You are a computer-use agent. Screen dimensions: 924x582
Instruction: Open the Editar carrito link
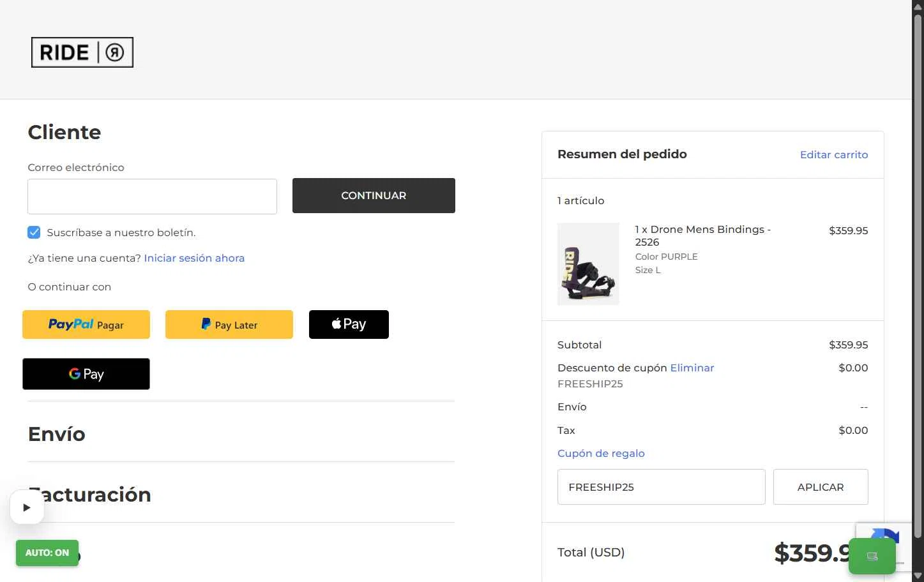(x=834, y=154)
